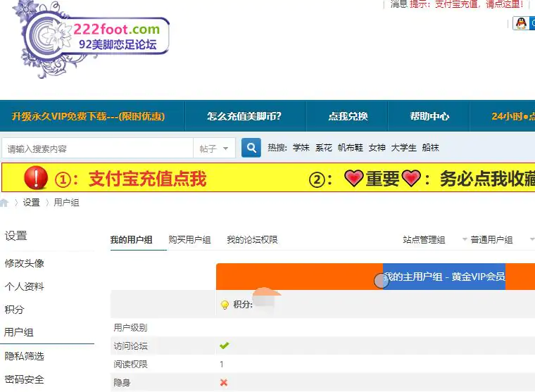This screenshot has width=535, height=392.
Task: Click the red cross for 隐身
Action: tap(224, 382)
